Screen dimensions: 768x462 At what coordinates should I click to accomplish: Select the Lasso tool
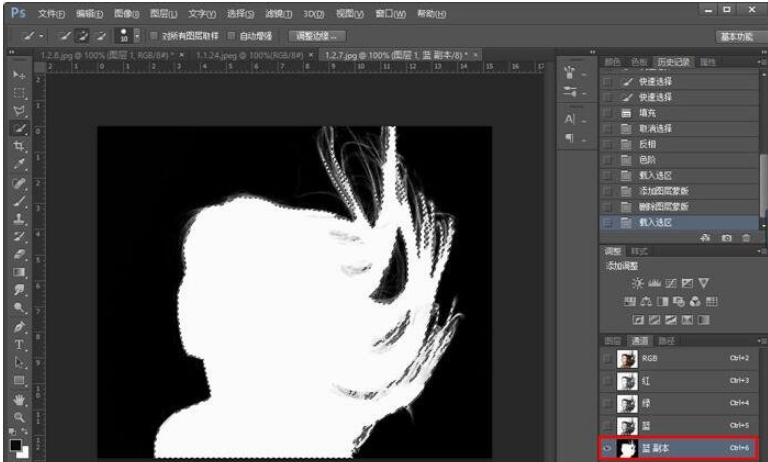point(19,111)
